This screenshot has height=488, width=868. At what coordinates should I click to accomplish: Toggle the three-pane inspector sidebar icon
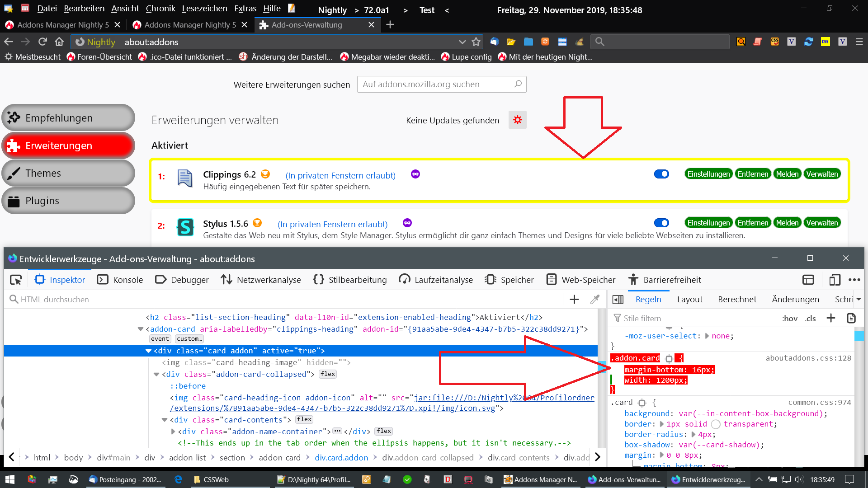click(618, 300)
